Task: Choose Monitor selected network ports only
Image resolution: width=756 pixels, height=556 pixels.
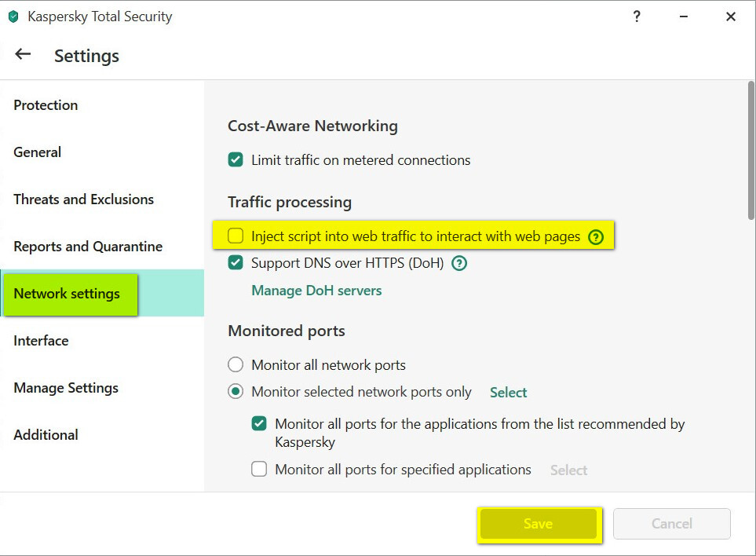Action: point(236,392)
